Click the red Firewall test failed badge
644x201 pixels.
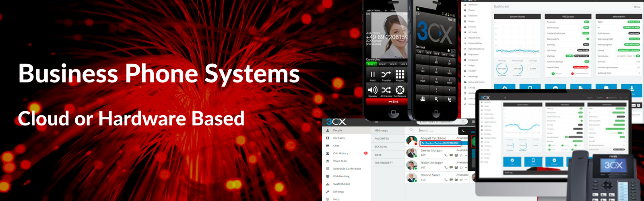pyautogui.click(x=581, y=67)
